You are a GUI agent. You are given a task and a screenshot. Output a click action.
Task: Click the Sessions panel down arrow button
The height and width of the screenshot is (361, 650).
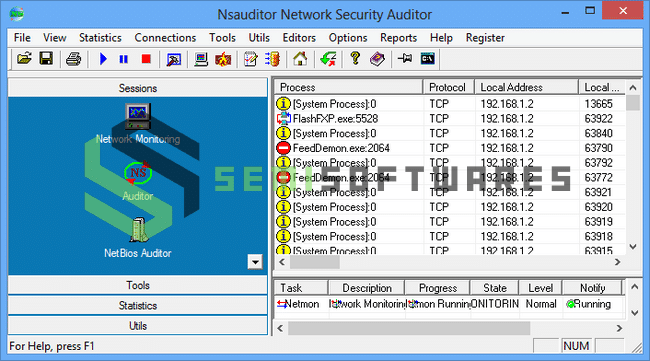click(255, 262)
